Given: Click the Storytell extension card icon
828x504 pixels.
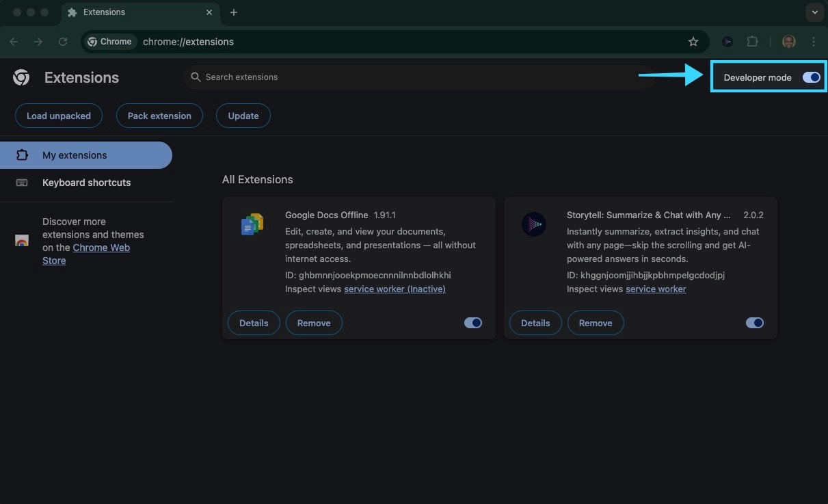Looking at the screenshot, I should click(534, 224).
